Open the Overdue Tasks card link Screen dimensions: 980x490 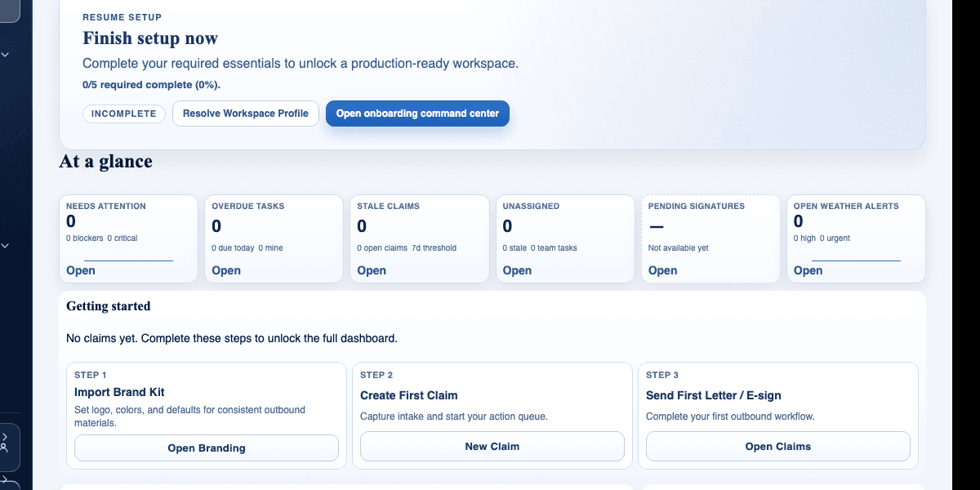click(x=226, y=270)
